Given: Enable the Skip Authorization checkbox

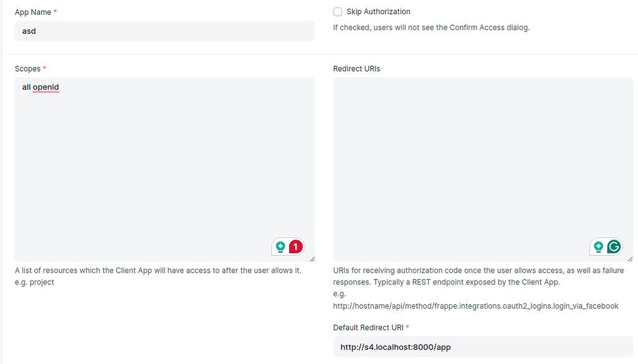Looking at the screenshot, I should coord(338,12).
